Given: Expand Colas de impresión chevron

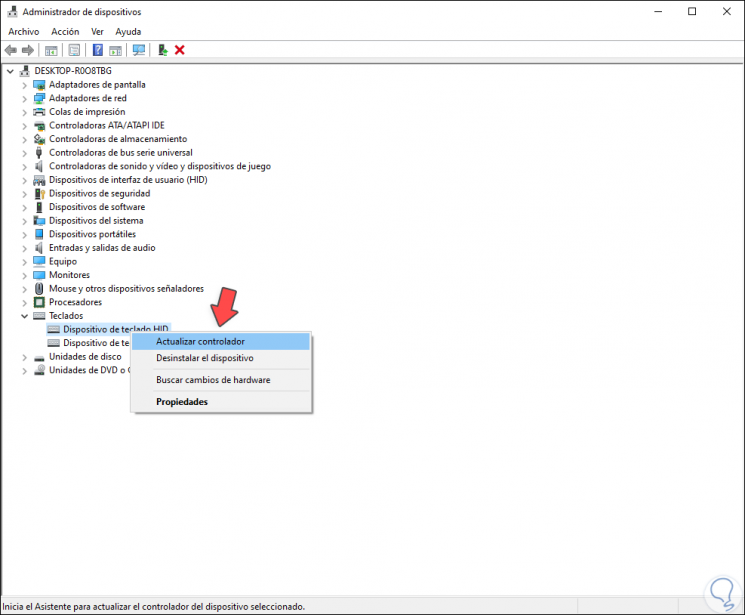Looking at the screenshot, I should [24, 113].
